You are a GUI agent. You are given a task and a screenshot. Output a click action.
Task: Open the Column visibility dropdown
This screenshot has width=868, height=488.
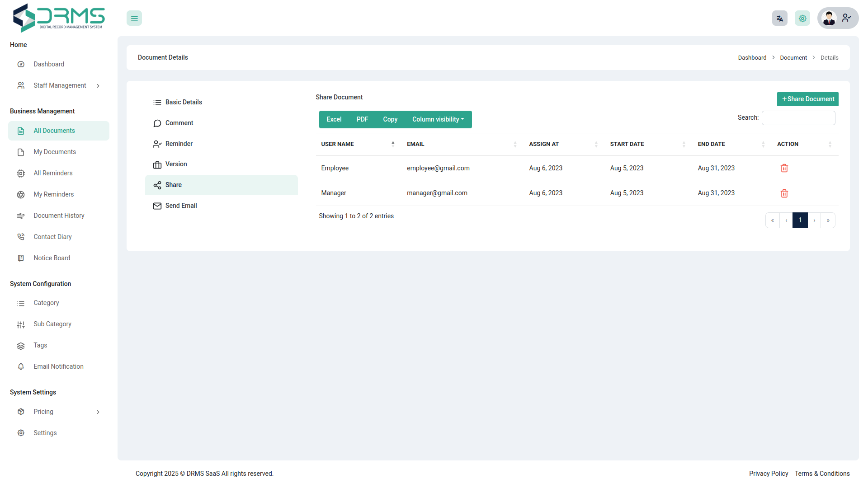(437, 119)
